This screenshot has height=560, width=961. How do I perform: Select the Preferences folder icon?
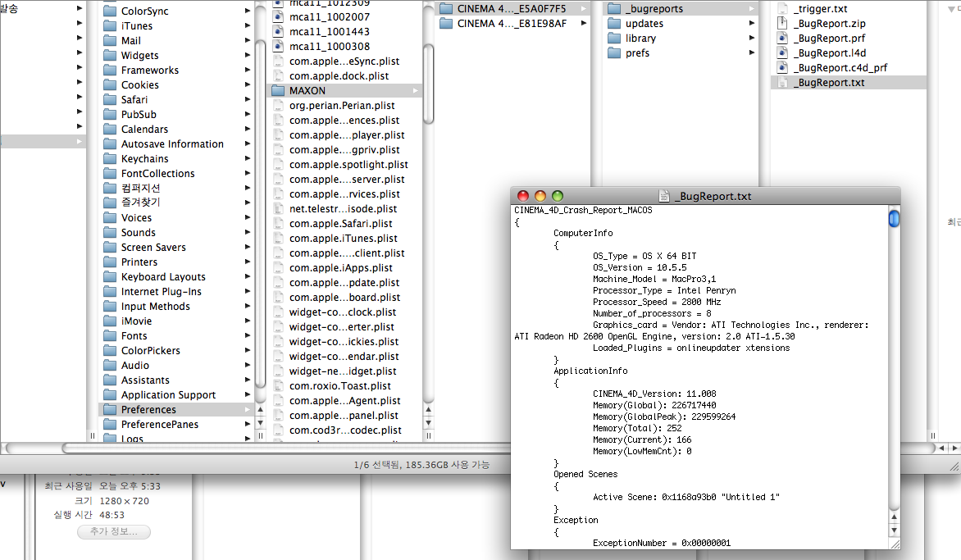pos(111,409)
